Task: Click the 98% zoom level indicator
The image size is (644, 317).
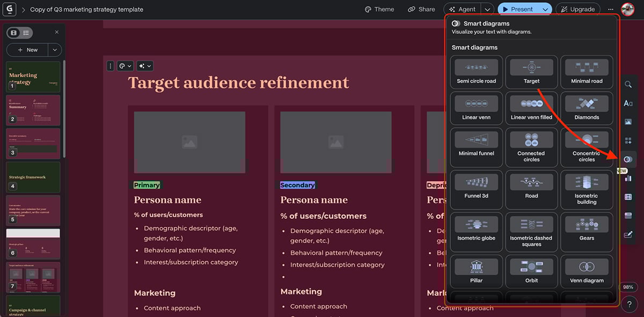Action: [628, 287]
